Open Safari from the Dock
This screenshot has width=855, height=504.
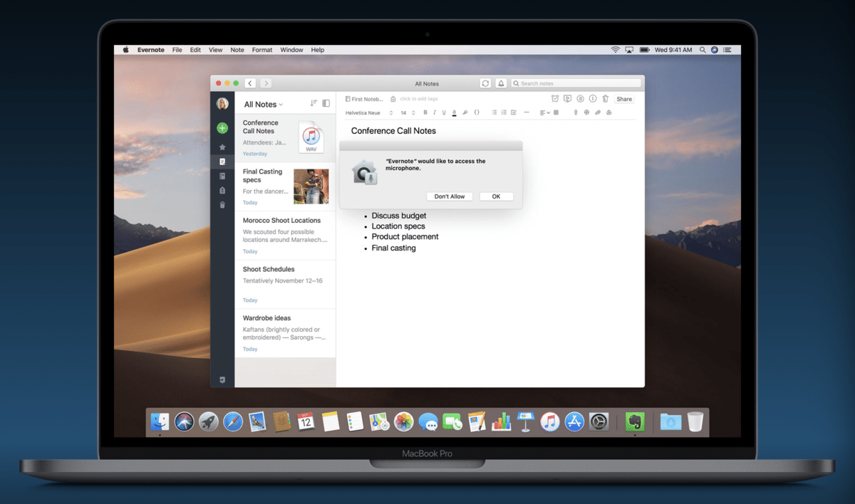point(233,421)
